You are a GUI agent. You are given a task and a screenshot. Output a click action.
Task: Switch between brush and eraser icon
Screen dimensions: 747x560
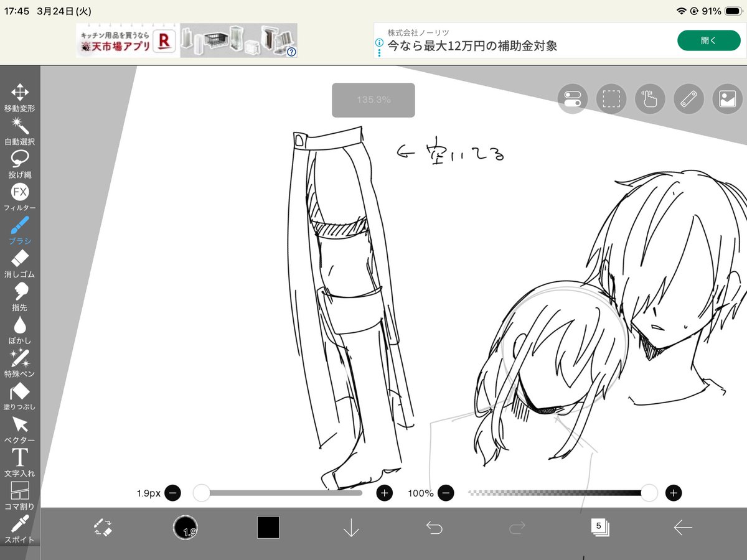103,528
